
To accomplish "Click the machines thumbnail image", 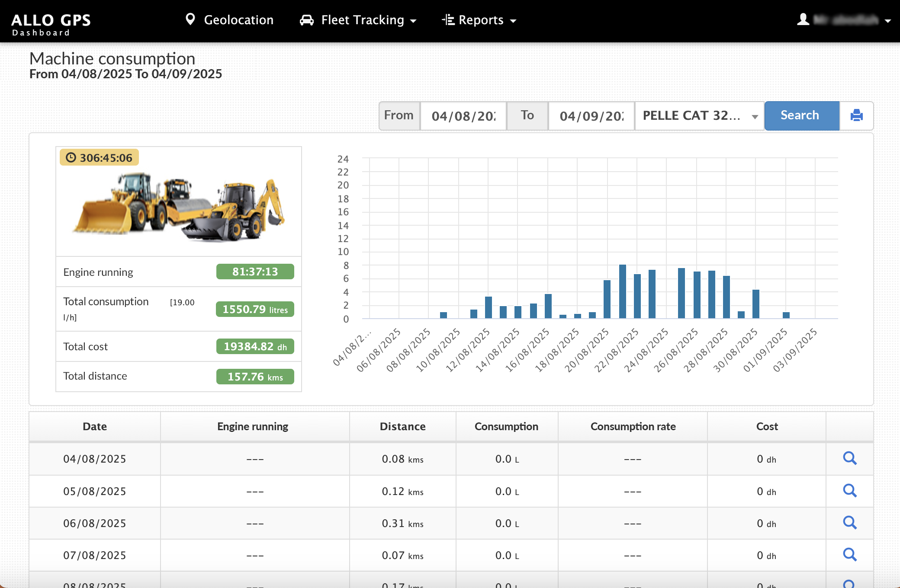I will coord(179,207).
